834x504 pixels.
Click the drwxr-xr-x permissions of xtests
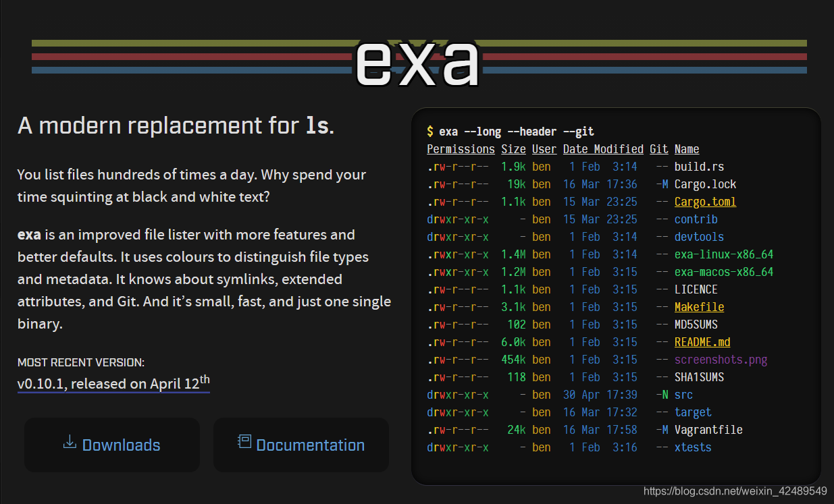coord(458,447)
